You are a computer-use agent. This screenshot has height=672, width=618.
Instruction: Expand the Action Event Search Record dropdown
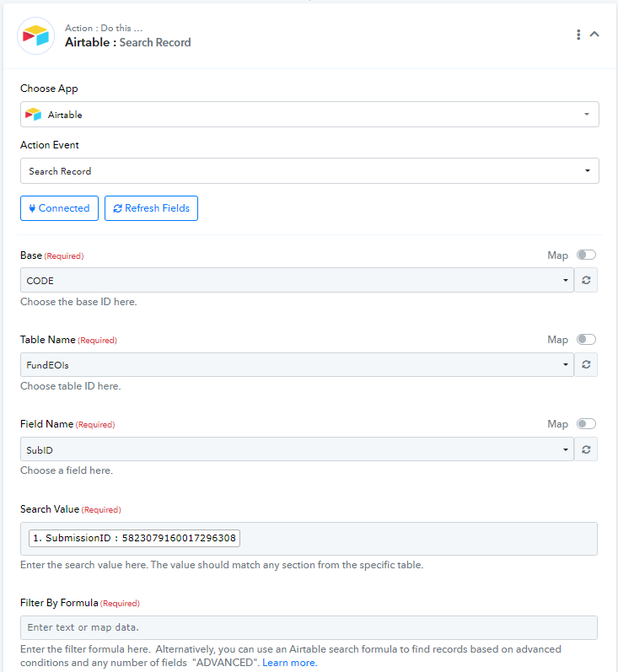(309, 171)
